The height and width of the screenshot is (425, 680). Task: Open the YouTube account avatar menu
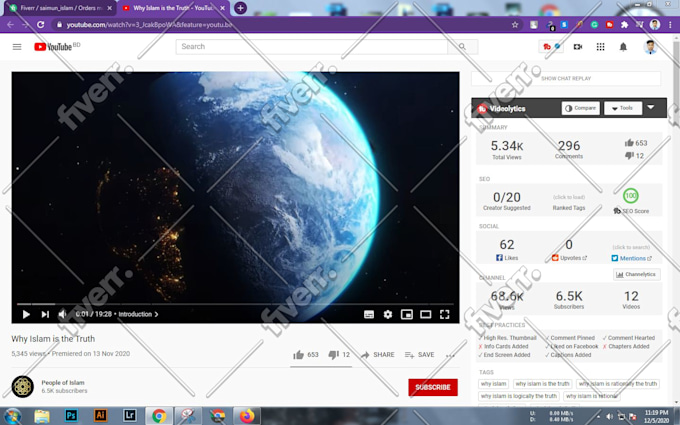click(650, 47)
